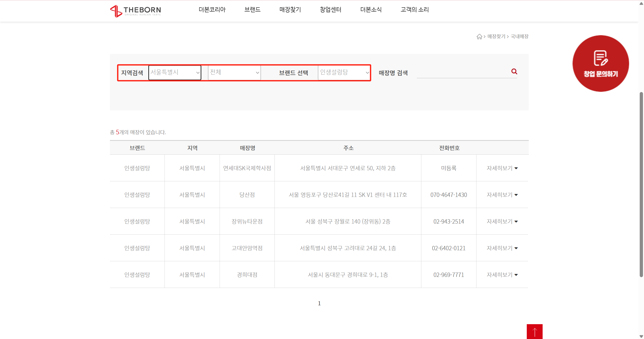This screenshot has height=339, width=644.
Task: Open the 더본소식 menu
Action: (371, 10)
